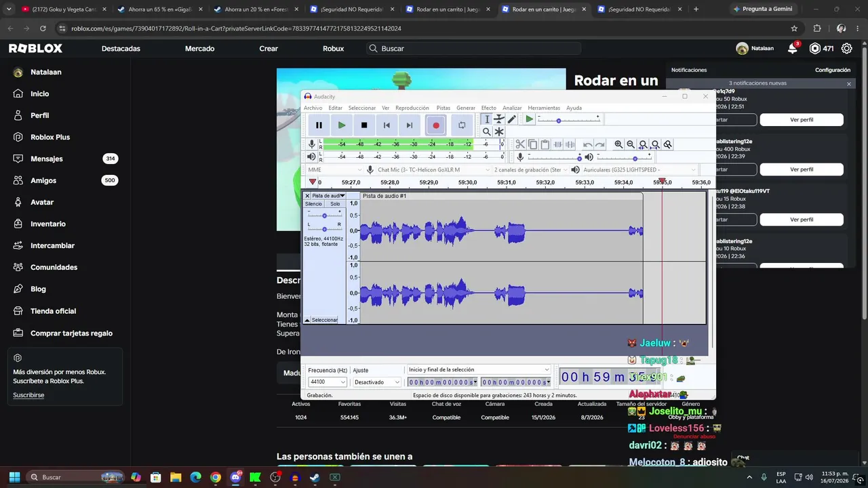
Task: Open the MME audio host dropdown
Action: click(x=334, y=169)
